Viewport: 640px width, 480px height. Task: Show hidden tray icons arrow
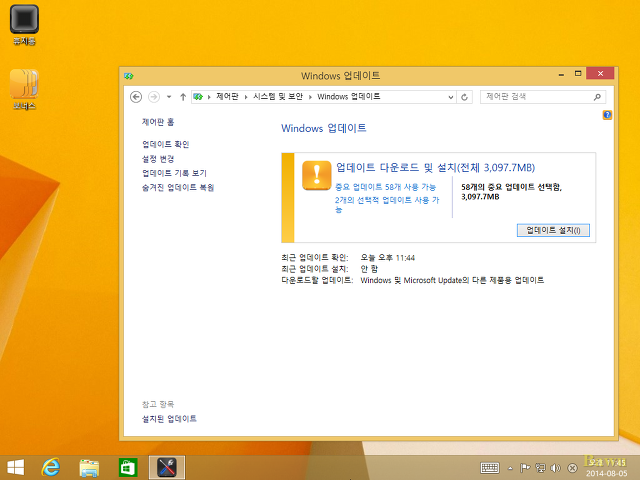510,468
